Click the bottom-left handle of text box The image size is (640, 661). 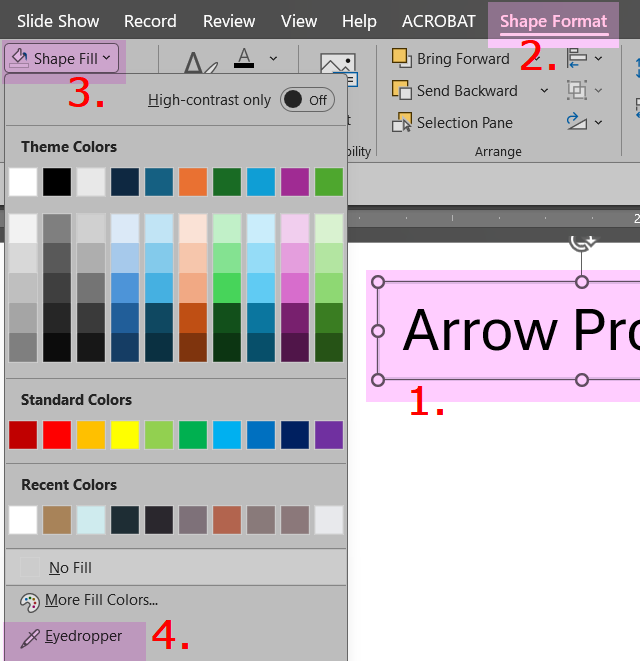point(378,380)
